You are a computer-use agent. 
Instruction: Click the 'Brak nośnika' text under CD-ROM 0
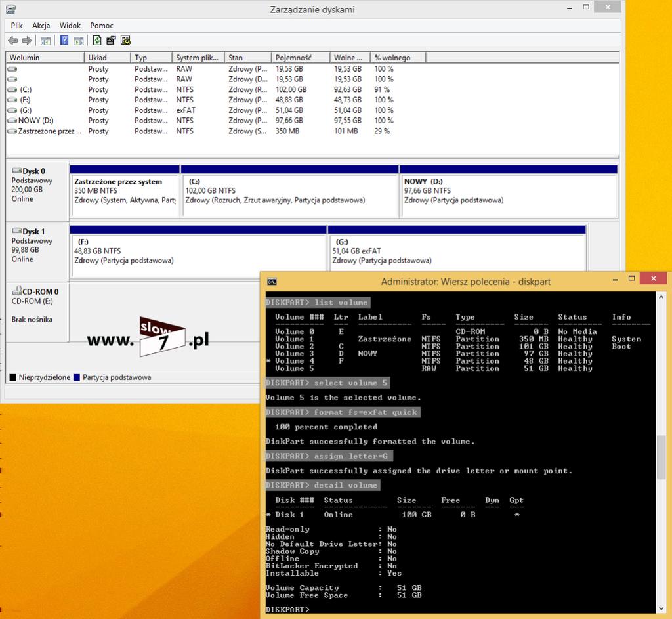[x=32, y=320]
